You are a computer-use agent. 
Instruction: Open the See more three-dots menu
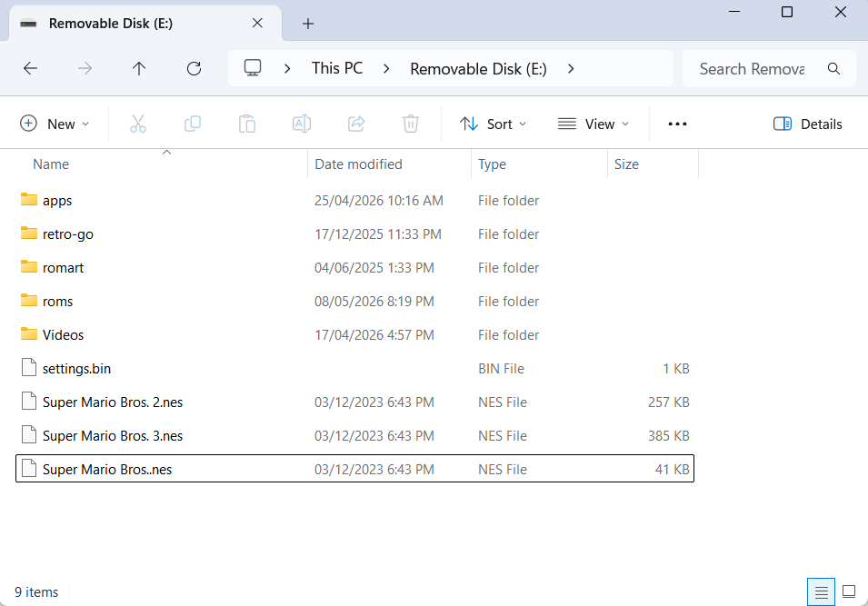[677, 124]
